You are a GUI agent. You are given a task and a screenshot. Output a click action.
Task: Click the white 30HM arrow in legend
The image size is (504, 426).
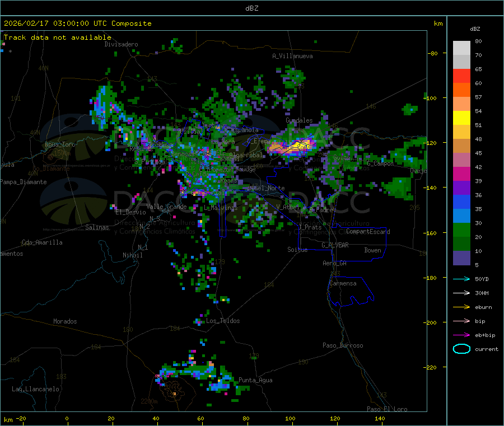461,293
